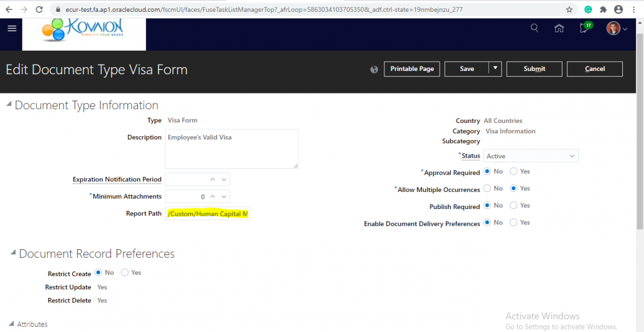Set Enable Document Delivery Preferences to Yes
Screen dimensions: 644x332
pos(513,222)
